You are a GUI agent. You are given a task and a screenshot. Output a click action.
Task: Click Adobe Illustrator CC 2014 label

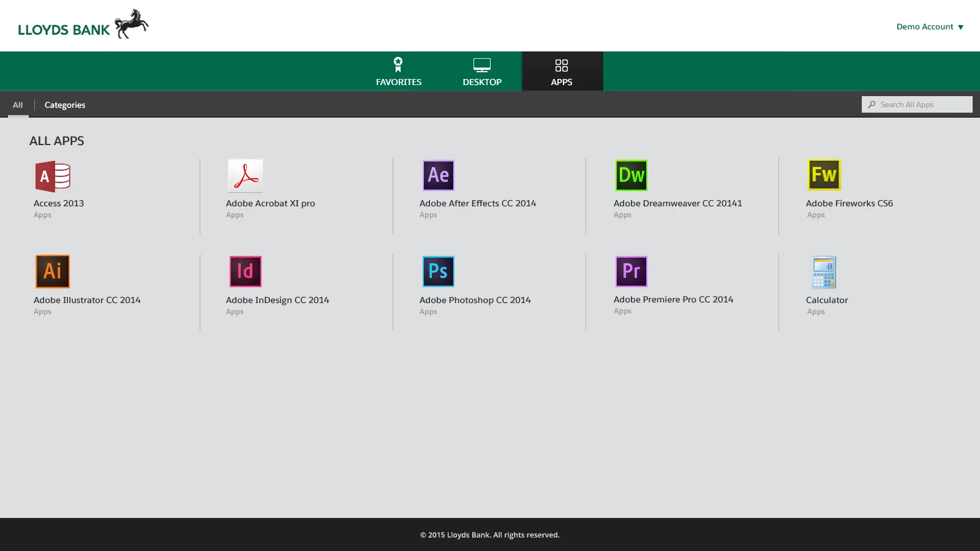pos(87,300)
